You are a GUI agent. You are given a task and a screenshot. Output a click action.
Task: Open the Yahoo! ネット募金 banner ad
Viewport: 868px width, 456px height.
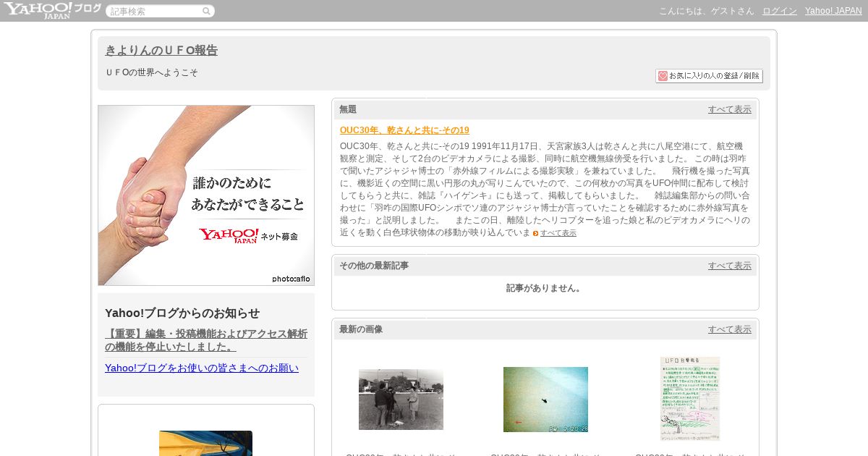click(x=206, y=195)
